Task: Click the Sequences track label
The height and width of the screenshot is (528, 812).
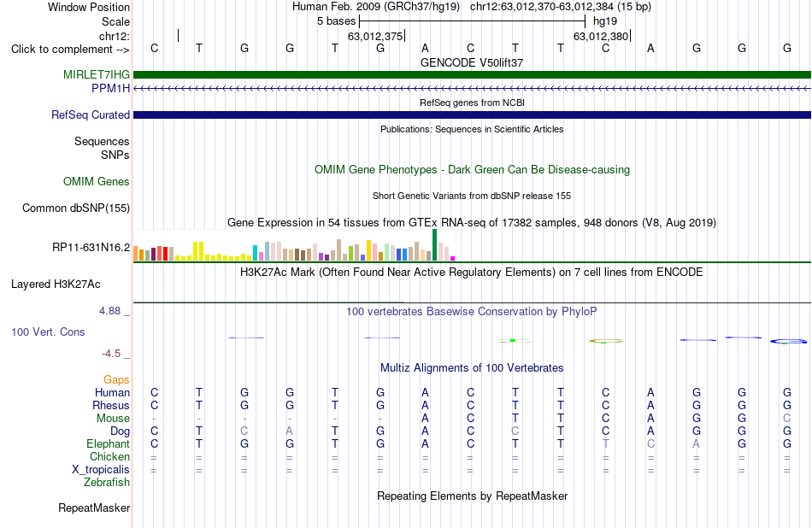Action: coord(102,141)
